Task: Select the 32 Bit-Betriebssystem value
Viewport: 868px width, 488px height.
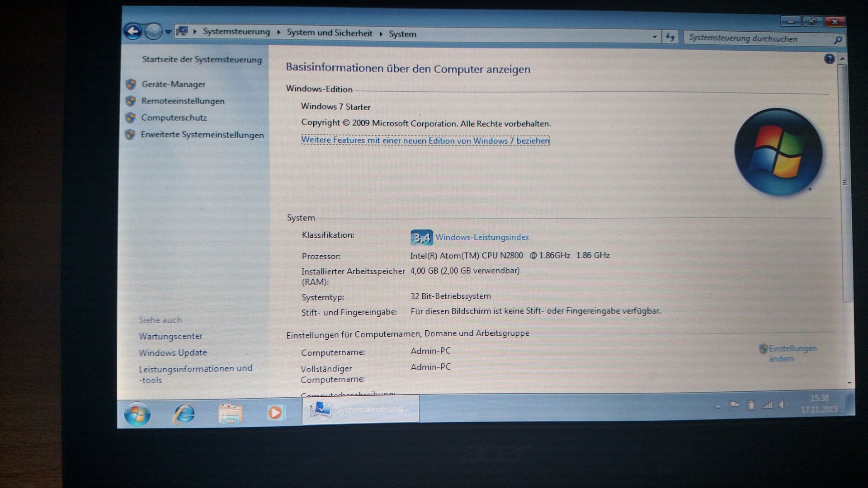Action: click(451, 296)
